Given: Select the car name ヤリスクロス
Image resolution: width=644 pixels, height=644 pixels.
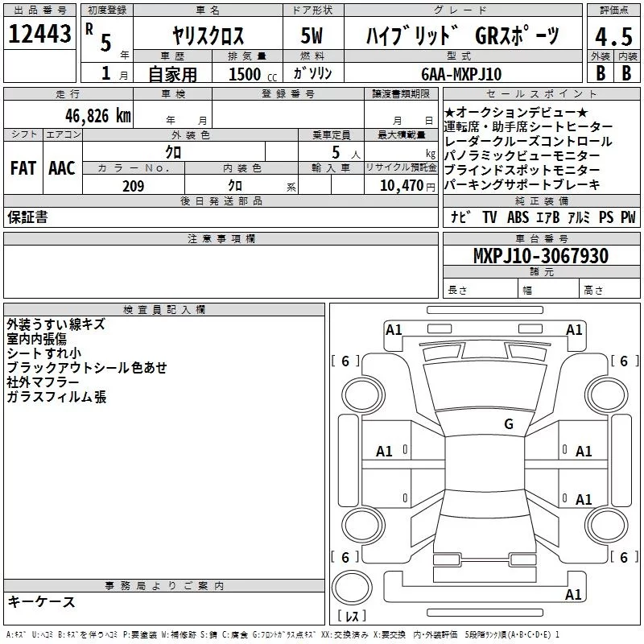Looking at the screenshot, I should (208, 35).
